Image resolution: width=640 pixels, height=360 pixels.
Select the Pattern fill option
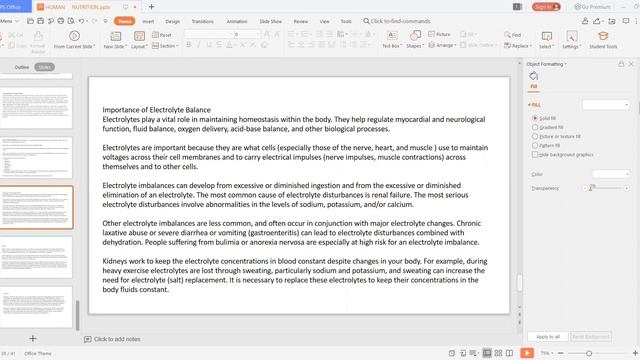click(546, 145)
